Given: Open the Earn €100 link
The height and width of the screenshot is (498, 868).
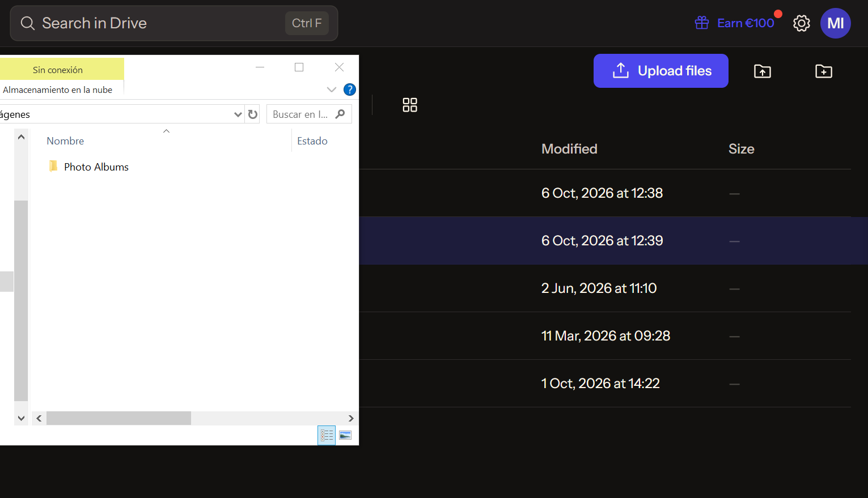Looking at the screenshot, I should pyautogui.click(x=746, y=23).
